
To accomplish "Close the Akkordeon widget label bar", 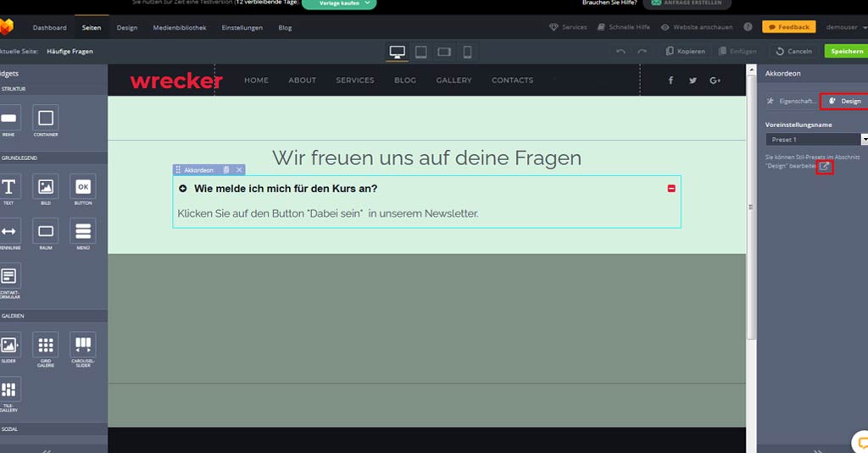I will click(240, 170).
